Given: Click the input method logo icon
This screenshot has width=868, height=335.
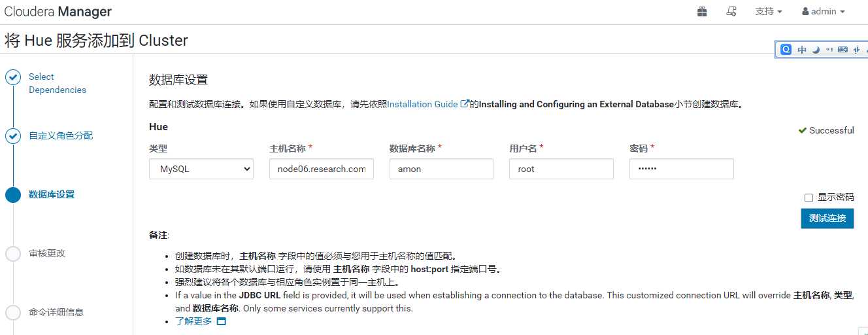Looking at the screenshot, I should pyautogui.click(x=786, y=50).
